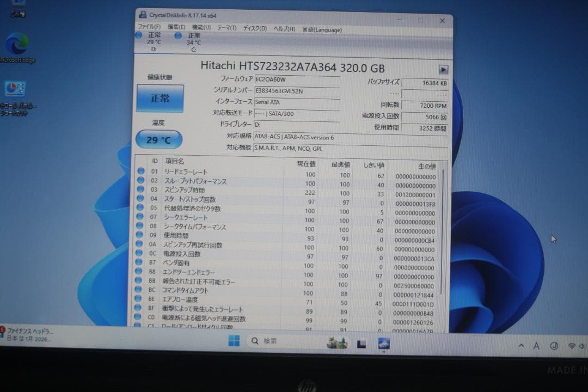The height and width of the screenshot is (392, 588).
Task: Open the ヘルプ(H) menu
Action: pos(284,29)
